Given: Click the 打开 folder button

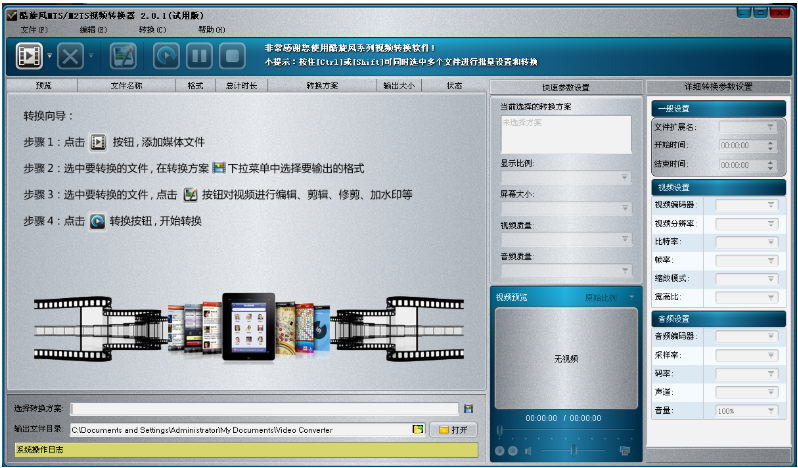Looking at the screenshot, I should point(453,430).
